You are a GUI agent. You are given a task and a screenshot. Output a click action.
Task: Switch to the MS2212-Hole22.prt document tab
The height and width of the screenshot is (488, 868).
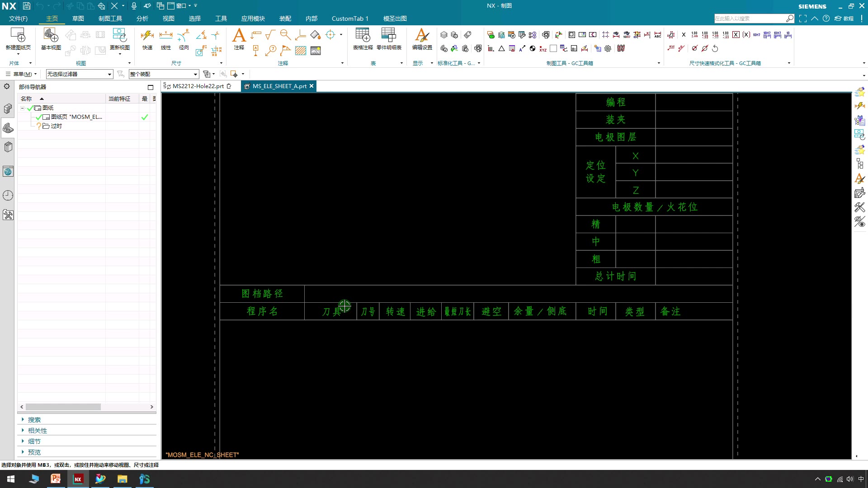tap(198, 86)
